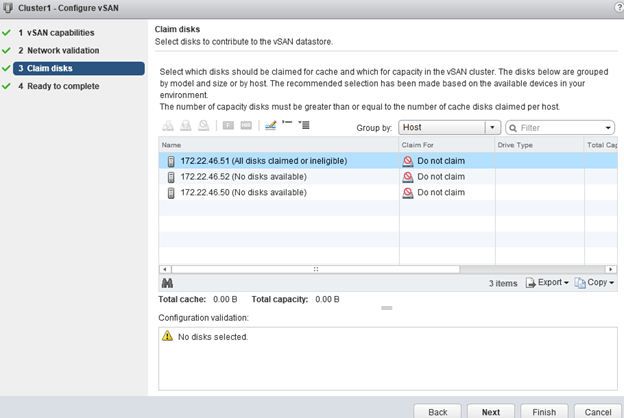The width and height of the screenshot is (624, 418).
Task: Click the Do not claim icon for 172.22.46.50
Action: [x=408, y=193]
